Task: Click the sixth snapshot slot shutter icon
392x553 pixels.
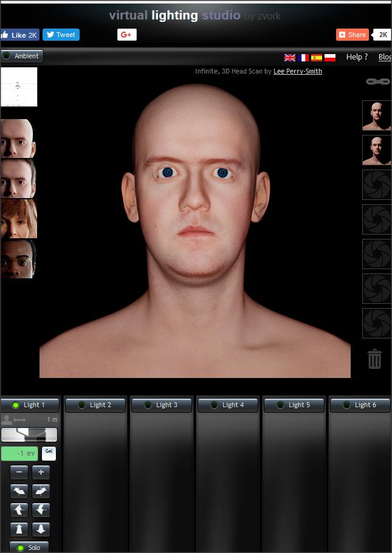Action: (376, 289)
